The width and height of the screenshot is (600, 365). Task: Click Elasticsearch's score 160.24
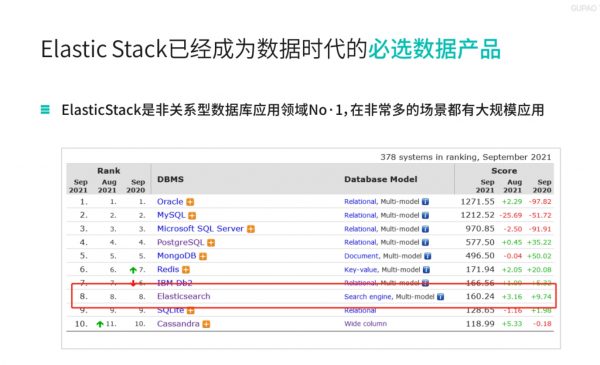point(480,296)
